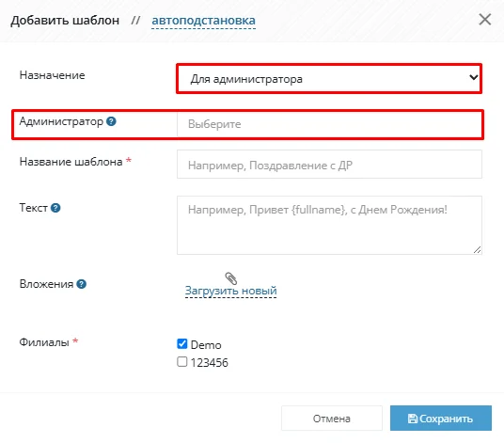Open the Администратор Выберите selector
Viewport: 504px width, 443px height.
(329, 124)
